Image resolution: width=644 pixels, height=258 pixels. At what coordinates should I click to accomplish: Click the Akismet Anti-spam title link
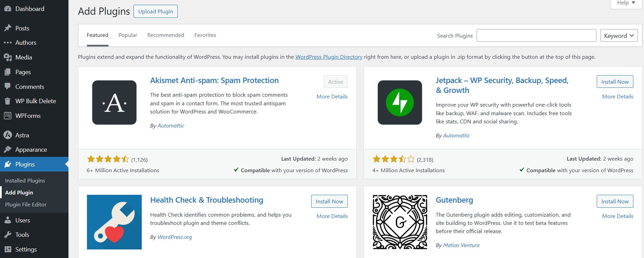coord(214,80)
